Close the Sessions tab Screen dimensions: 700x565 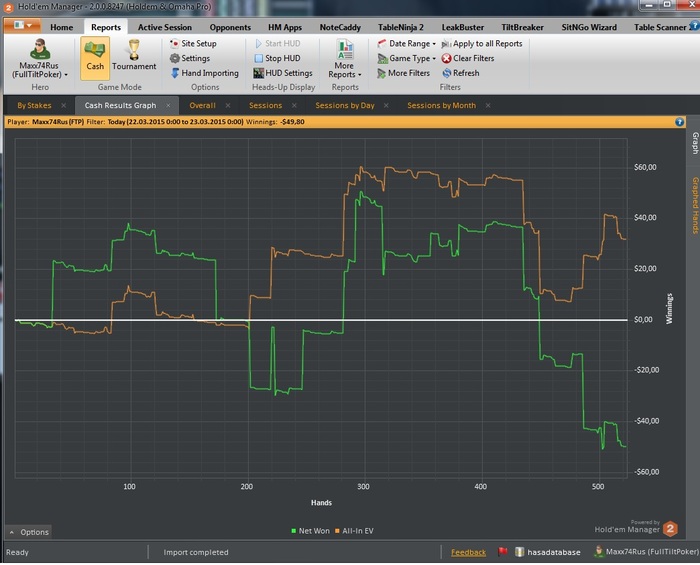click(x=294, y=105)
